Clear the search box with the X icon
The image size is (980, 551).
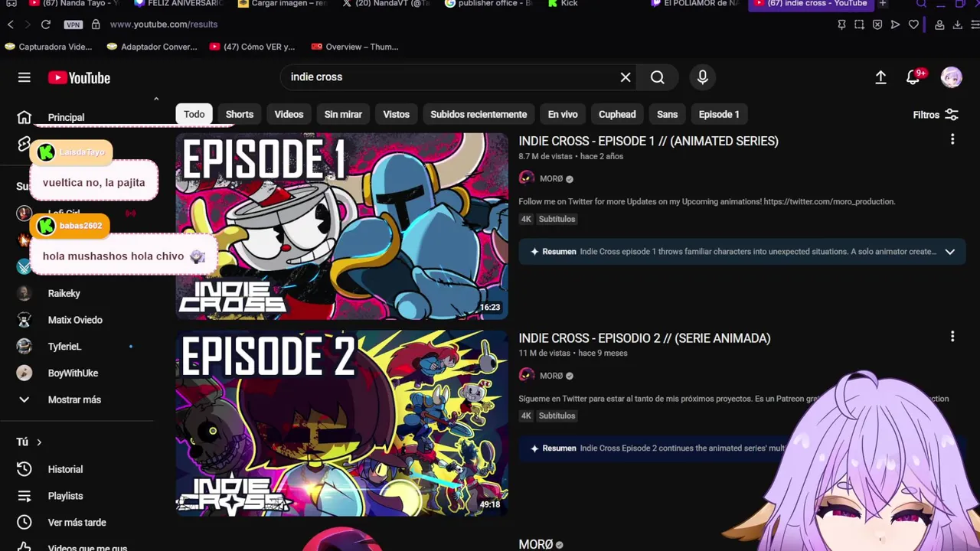pyautogui.click(x=626, y=77)
